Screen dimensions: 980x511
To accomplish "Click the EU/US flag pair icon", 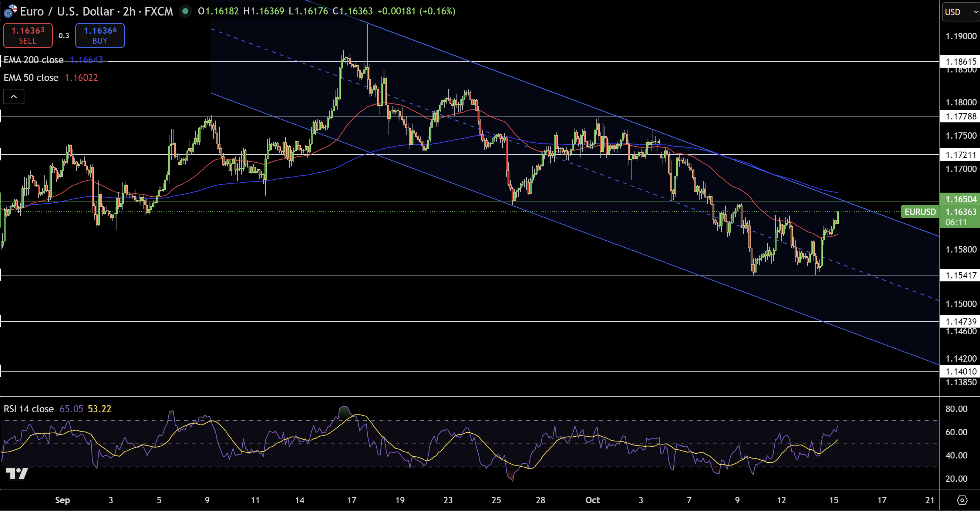I will [10, 11].
